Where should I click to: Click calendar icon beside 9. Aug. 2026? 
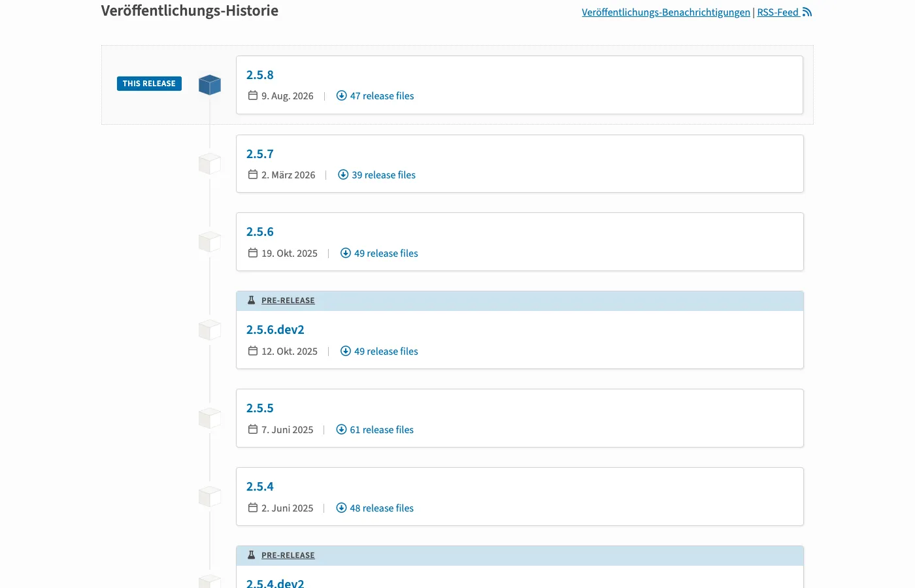tap(253, 95)
